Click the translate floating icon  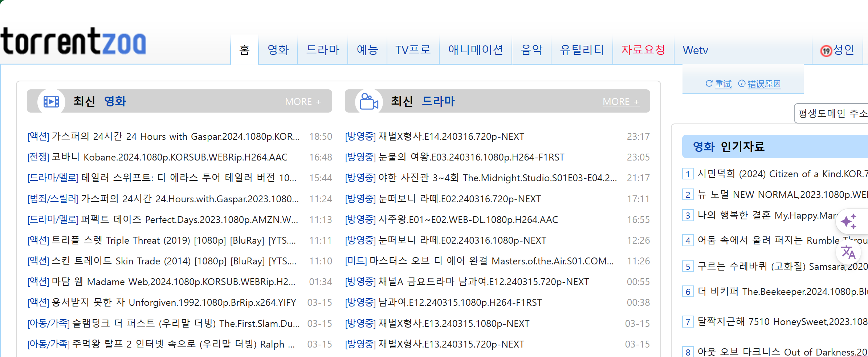(x=848, y=252)
